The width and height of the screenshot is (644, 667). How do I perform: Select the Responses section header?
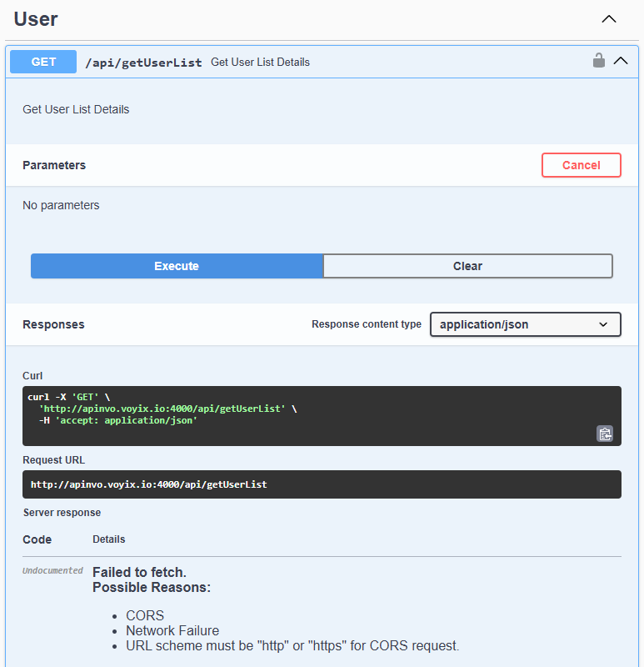pyautogui.click(x=53, y=324)
